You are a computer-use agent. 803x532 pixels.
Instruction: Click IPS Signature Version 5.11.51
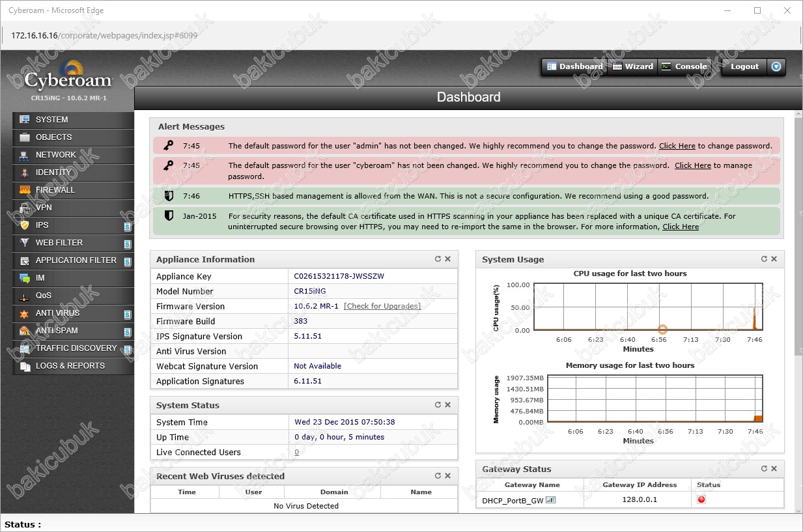[308, 336]
